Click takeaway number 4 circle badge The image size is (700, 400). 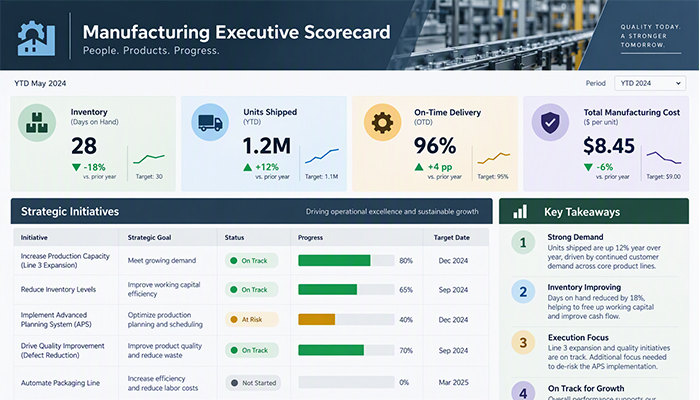coord(523,391)
